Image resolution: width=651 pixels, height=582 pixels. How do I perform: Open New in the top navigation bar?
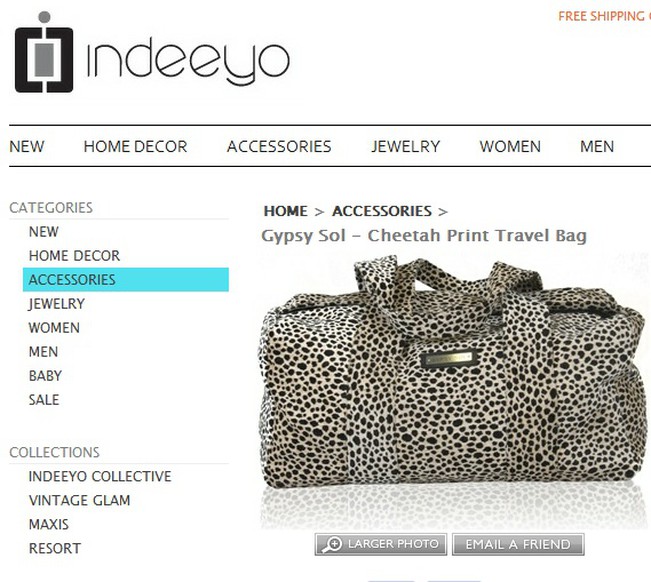[x=27, y=146]
